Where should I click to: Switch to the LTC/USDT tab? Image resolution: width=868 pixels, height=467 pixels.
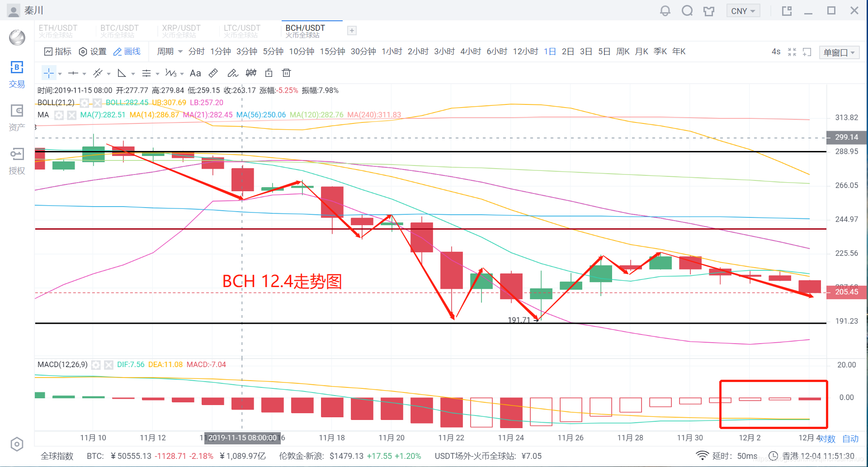(242, 31)
